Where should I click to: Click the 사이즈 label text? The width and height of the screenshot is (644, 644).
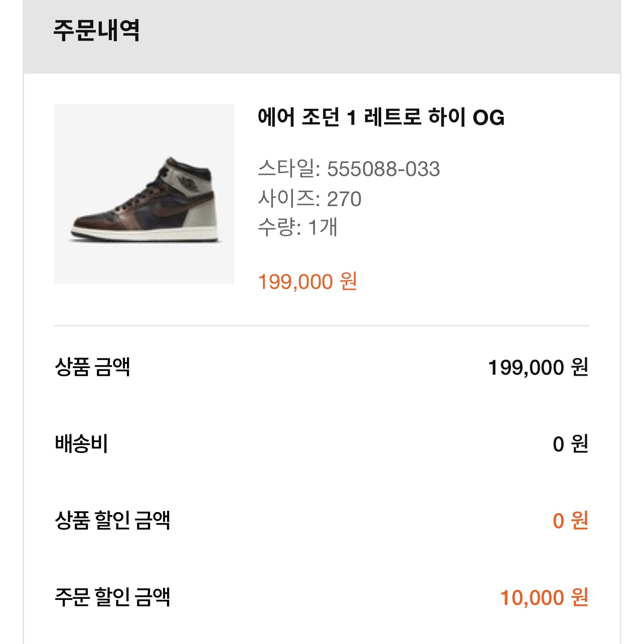click(288, 199)
